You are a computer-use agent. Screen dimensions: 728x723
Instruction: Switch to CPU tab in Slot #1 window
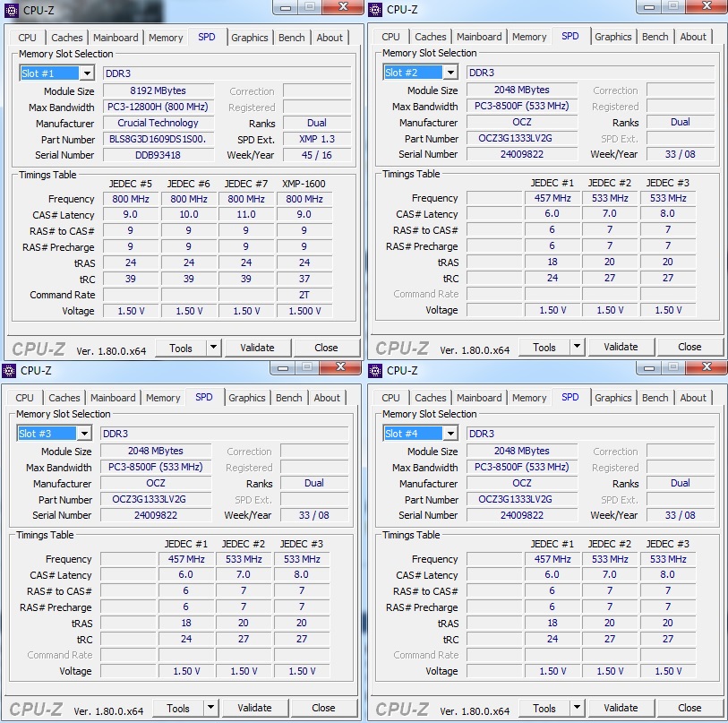(x=27, y=38)
